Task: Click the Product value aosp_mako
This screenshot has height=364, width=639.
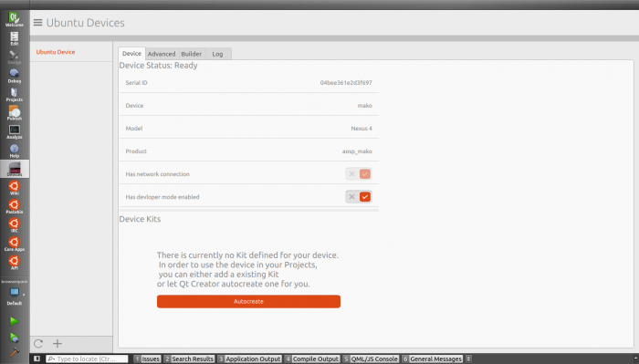Action: [x=357, y=151]
